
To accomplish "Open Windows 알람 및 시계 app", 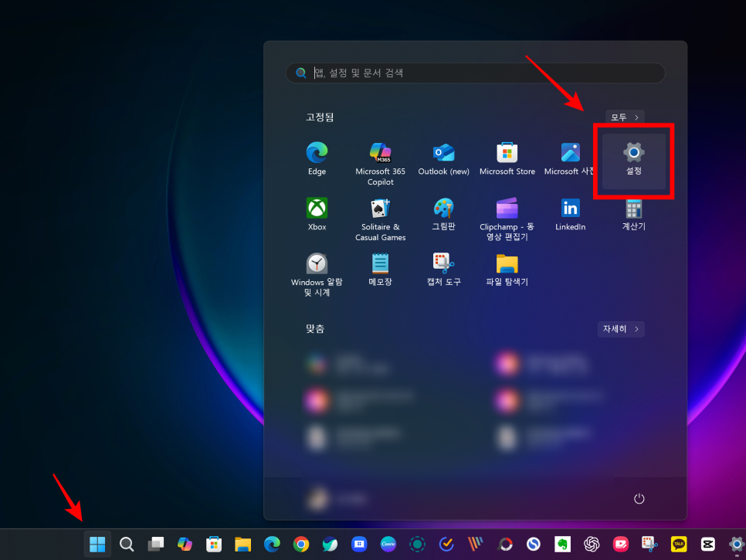I will point(317,274).
